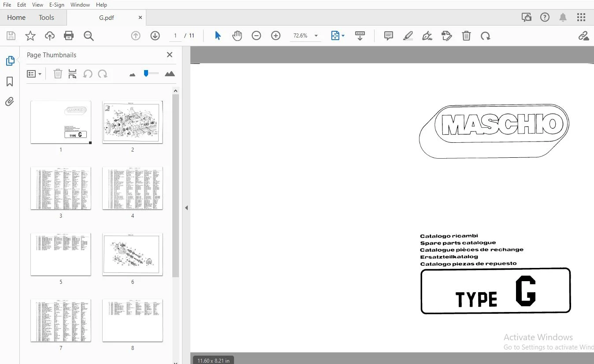Select page 5 thumbnail

tap(61, 254)
